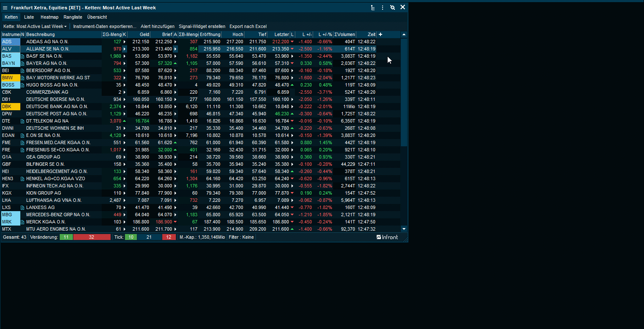Image resolution: width=644 pixels, height=329 pixels.
Task: Click Filter: Keine in status bar
Action: pos(241,237)
